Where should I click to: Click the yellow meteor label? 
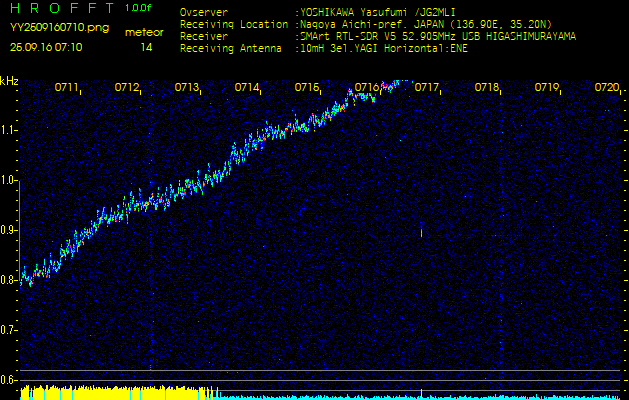click(144, 32)
